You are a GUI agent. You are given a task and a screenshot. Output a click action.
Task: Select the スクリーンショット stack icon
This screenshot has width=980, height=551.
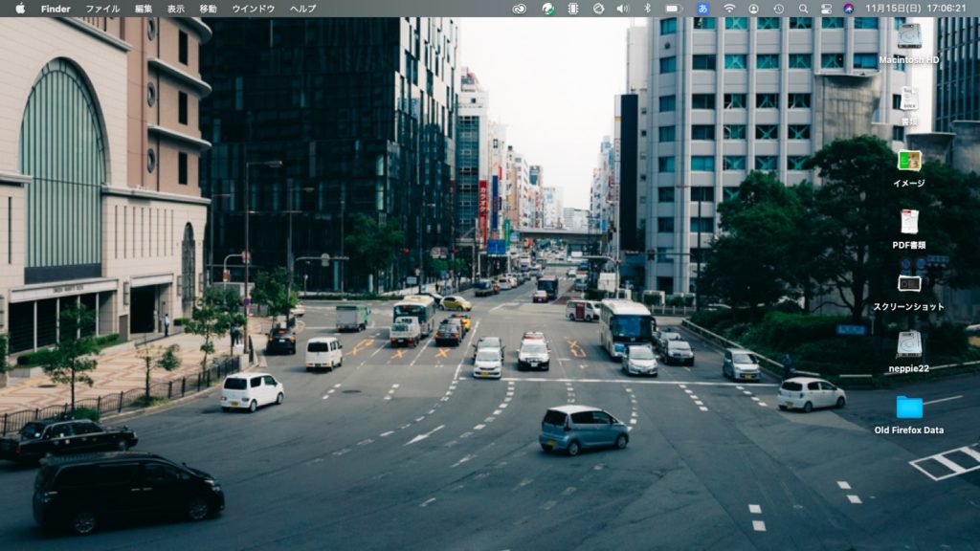909,283
